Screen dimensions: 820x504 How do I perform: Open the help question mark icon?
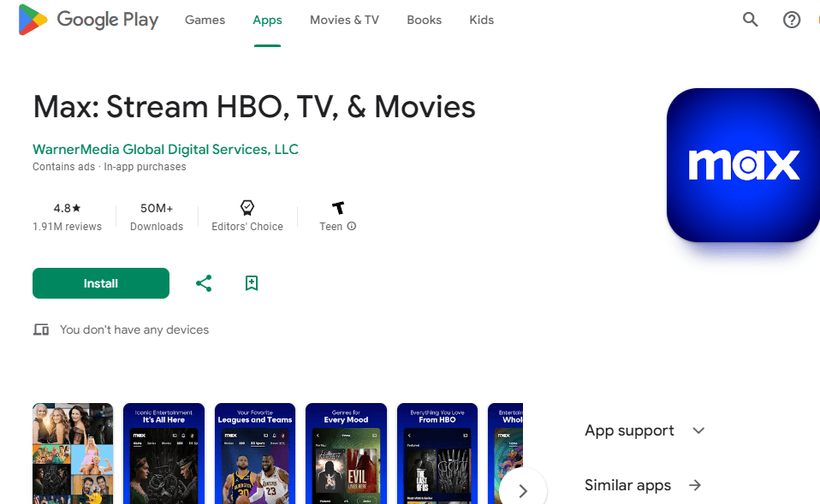pyautogui.click(x=791, y=20)
